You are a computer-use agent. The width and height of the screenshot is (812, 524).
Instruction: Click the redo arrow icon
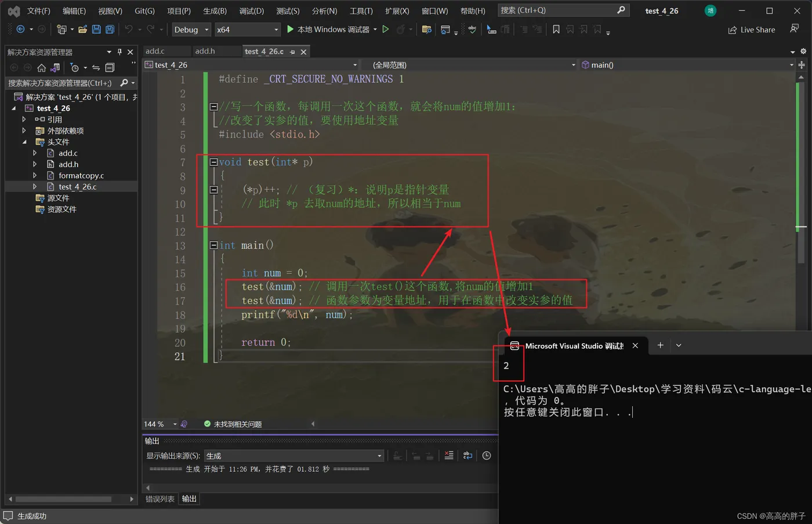(x=151, y=29)
